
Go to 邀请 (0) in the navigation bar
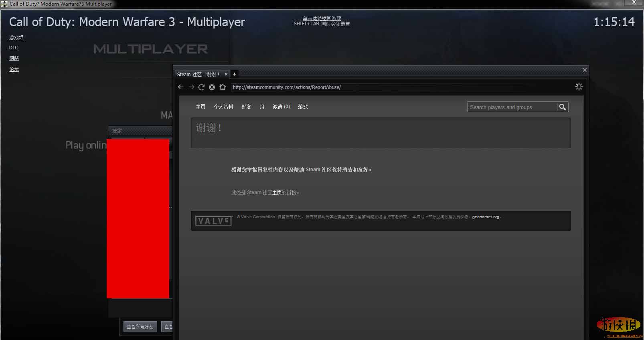point(281,107)
